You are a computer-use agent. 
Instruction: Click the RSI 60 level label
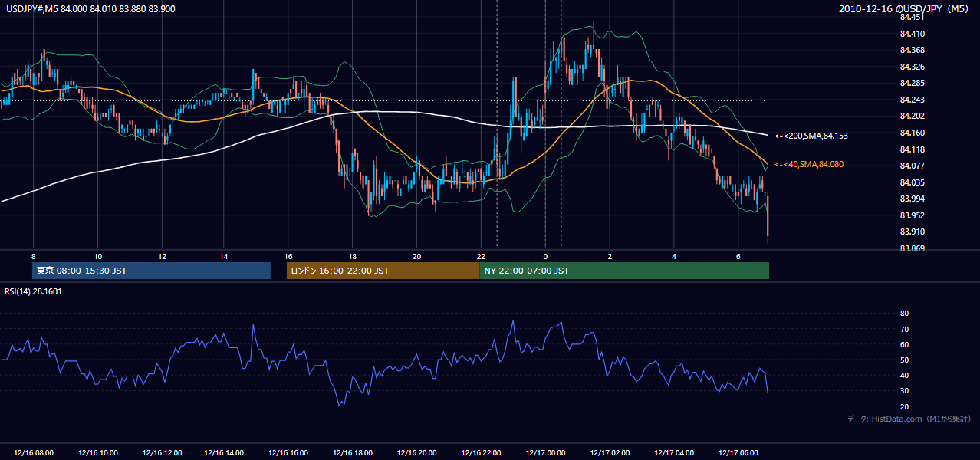point(904,344)
